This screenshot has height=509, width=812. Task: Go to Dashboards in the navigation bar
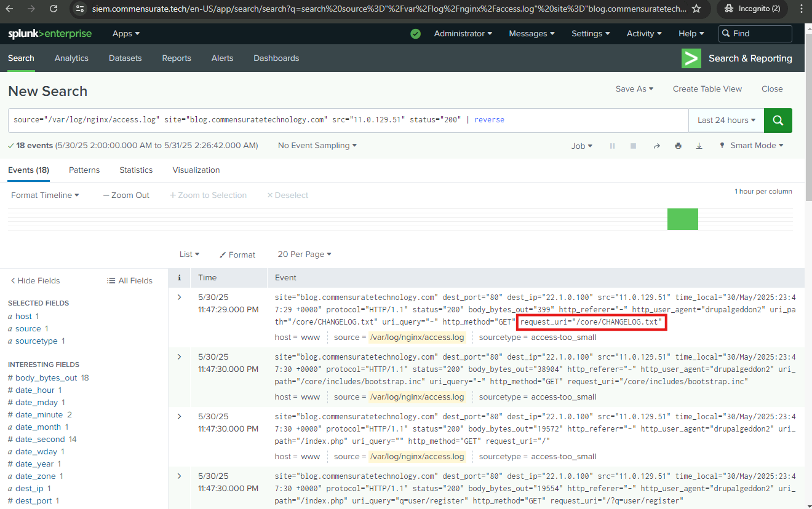coord(276,58)
